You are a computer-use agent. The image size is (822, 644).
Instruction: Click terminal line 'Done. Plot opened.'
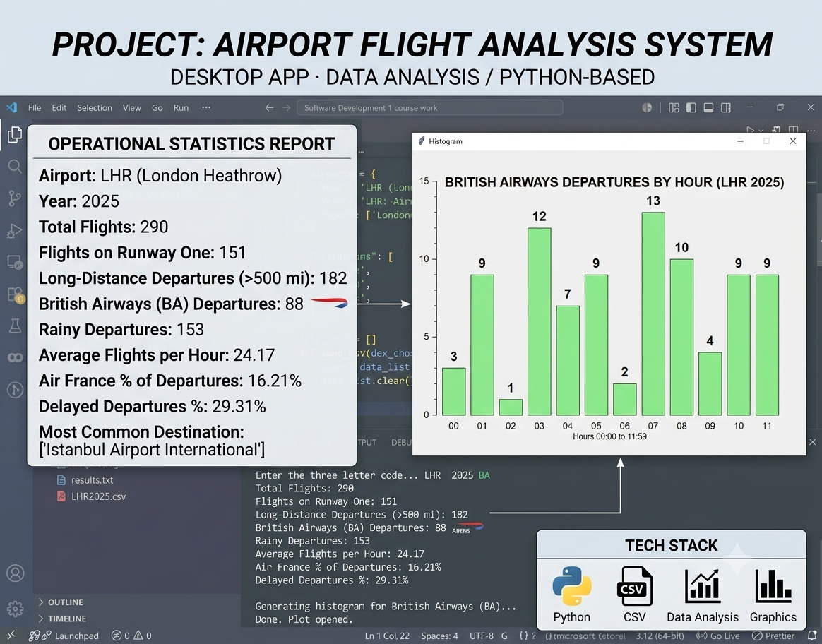304,619
